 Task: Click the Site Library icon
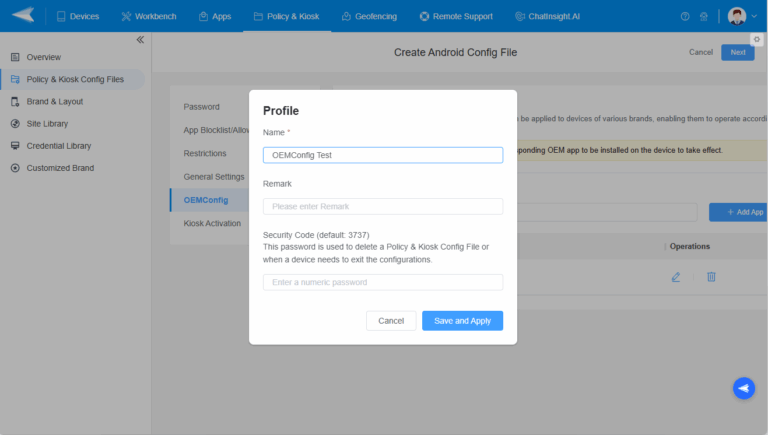15,123
